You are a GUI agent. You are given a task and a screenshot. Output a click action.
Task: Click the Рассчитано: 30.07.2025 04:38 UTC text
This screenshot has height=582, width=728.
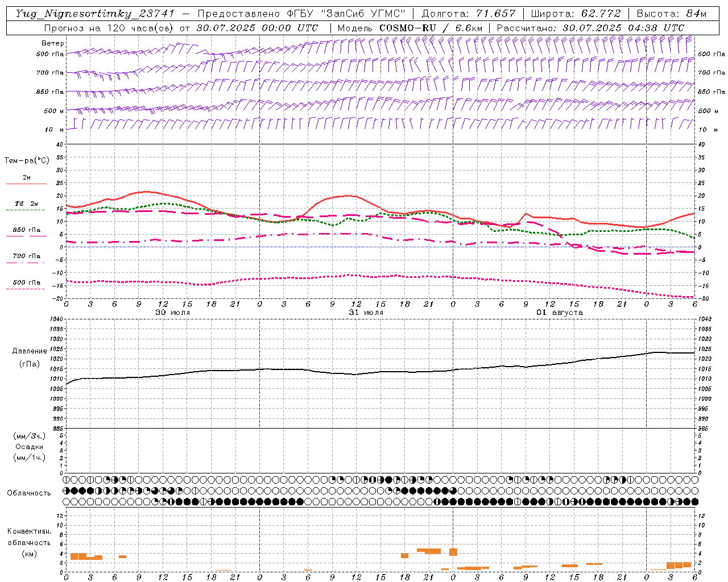590,28
